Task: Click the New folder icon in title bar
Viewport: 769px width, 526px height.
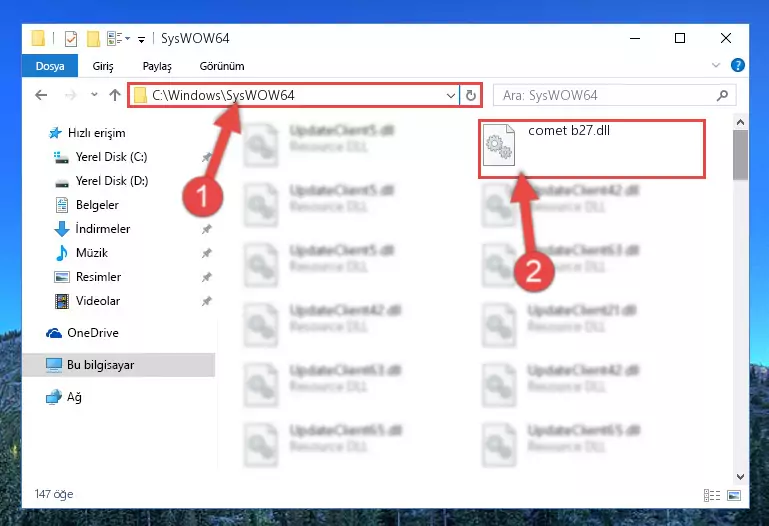Action: click(93, 38)
